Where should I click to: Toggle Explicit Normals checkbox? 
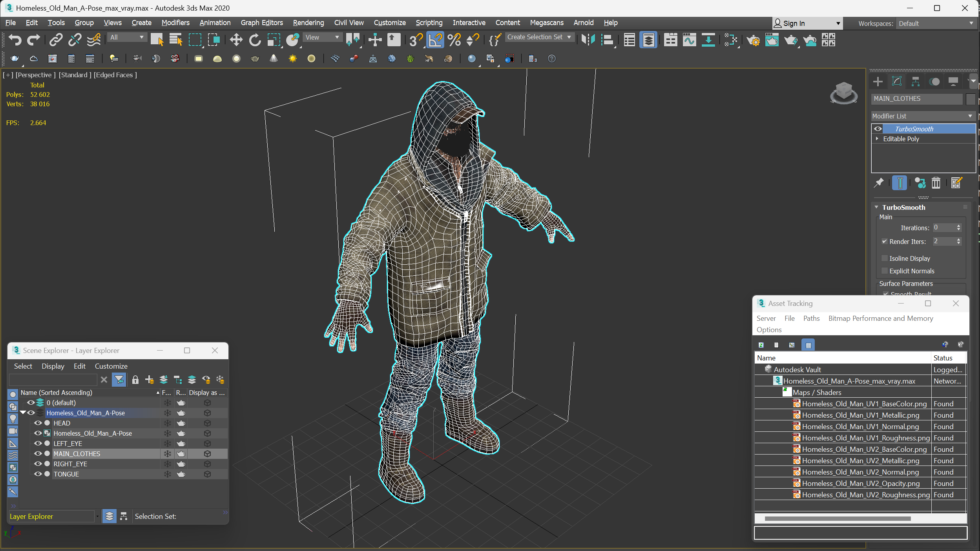pos(885,271)
